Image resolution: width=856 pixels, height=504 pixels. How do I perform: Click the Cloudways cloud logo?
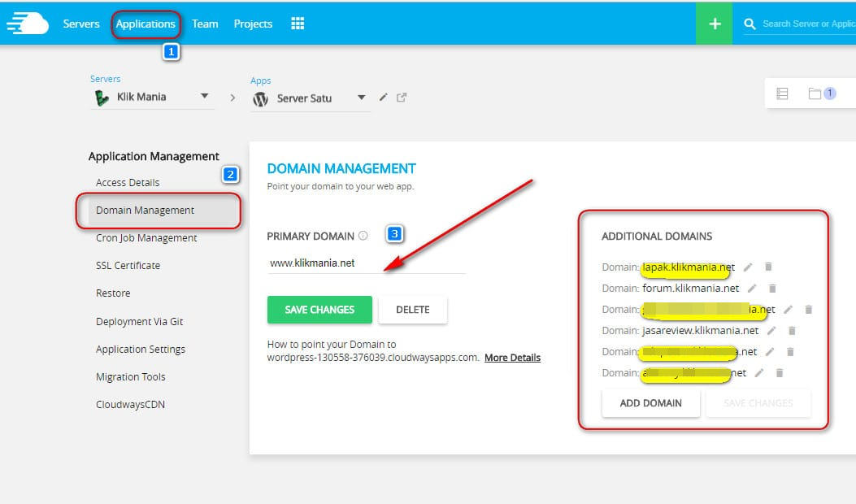point(28,24)
